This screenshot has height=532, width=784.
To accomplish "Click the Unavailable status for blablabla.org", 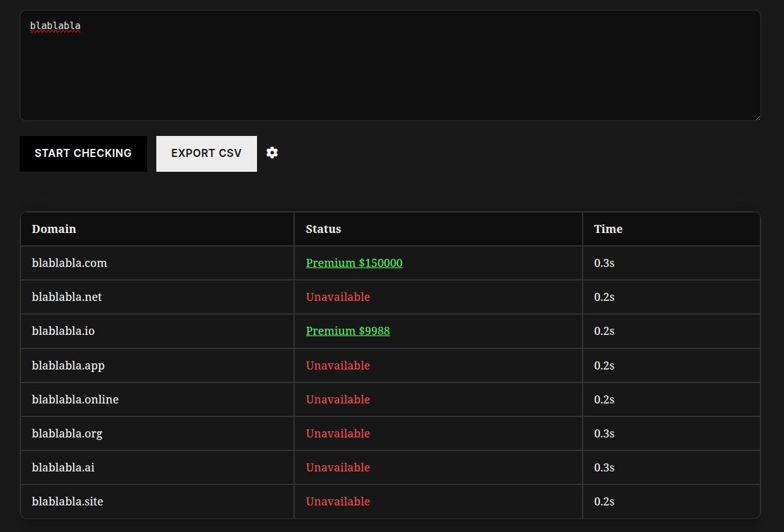I will tap(338, 433).
